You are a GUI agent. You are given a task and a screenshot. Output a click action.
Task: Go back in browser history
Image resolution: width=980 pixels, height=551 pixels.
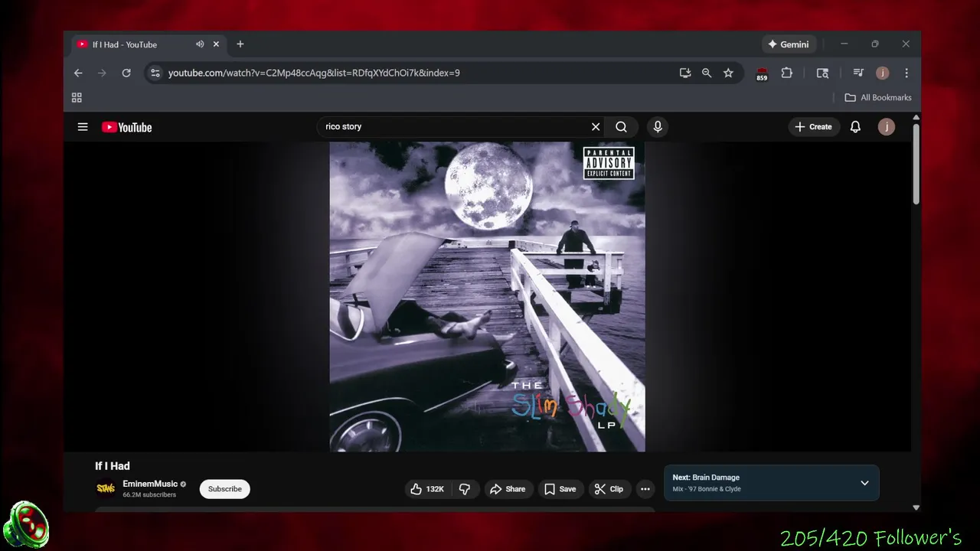tap(78, 73)
